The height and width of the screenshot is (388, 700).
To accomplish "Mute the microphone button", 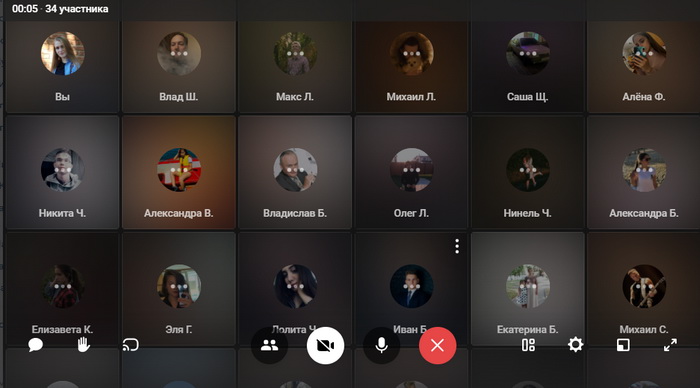I will 381,345.
